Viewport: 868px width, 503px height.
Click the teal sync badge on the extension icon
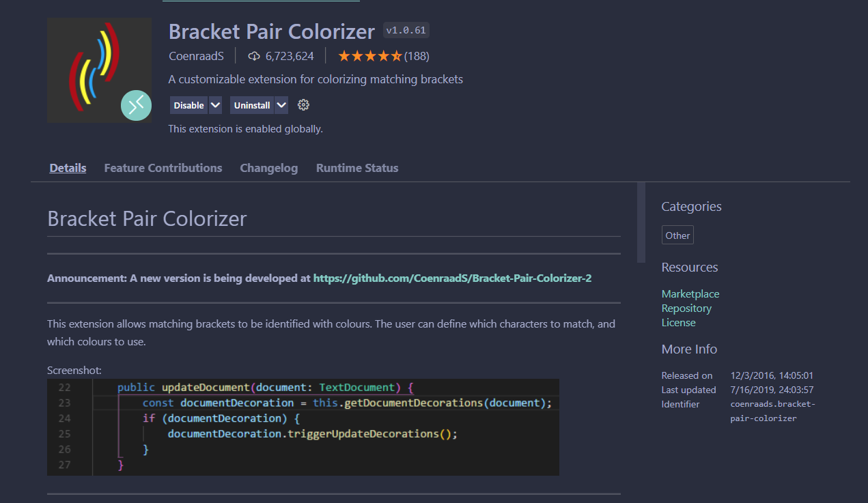tap(136, 105)
